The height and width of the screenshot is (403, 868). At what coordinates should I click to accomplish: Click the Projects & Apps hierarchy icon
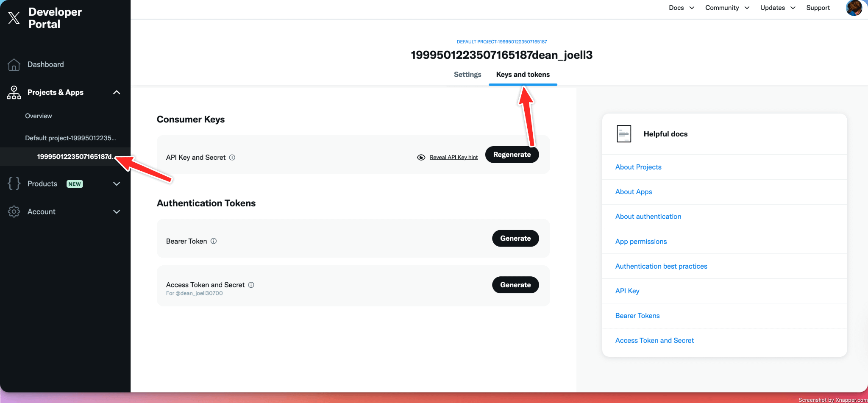(x=14, y=92)
